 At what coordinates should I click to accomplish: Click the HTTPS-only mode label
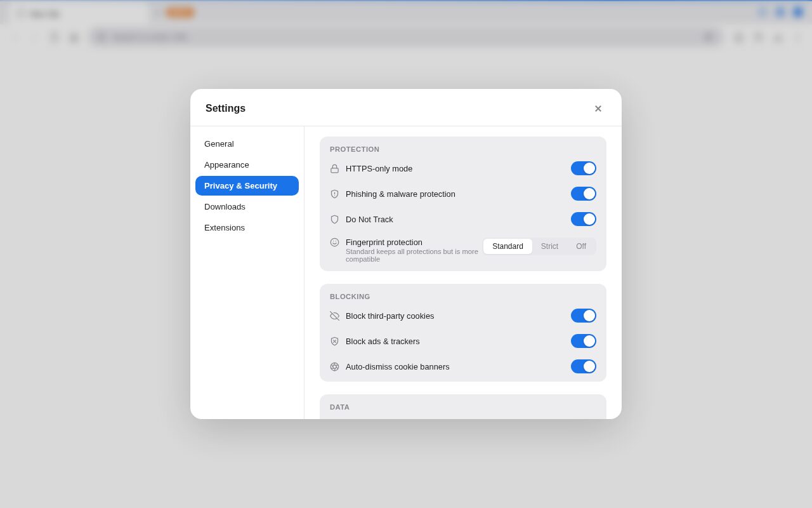[379, 169]
